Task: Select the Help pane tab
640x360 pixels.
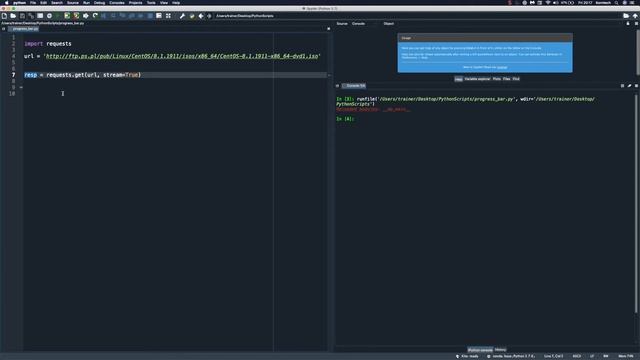Action: pos(458,79)
